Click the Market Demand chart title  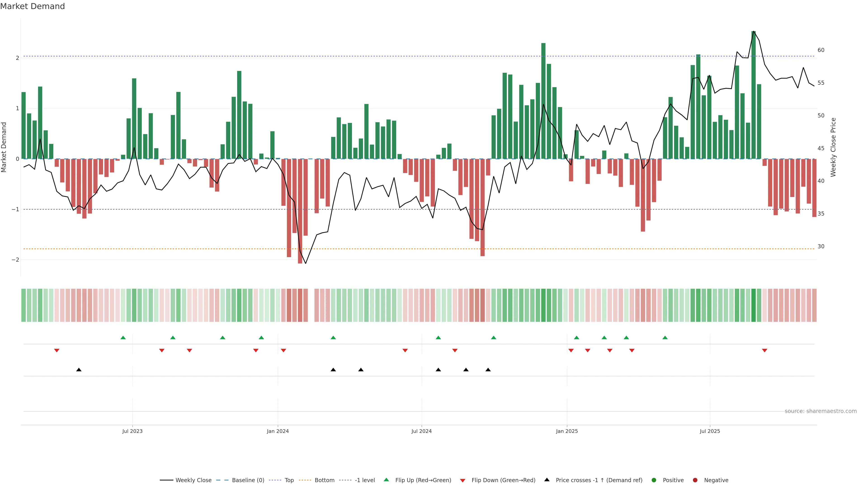click(32, 6)
